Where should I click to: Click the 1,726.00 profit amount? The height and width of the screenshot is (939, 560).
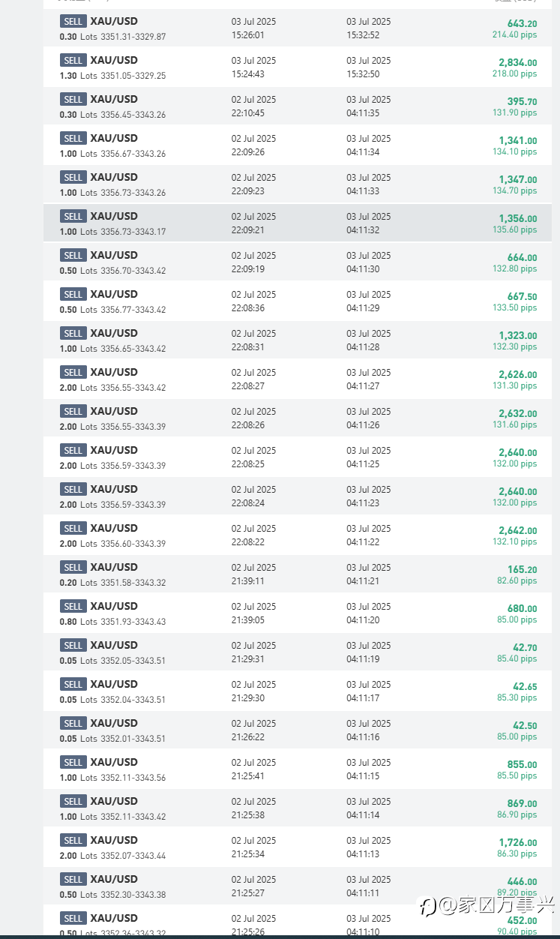point(517,843)
